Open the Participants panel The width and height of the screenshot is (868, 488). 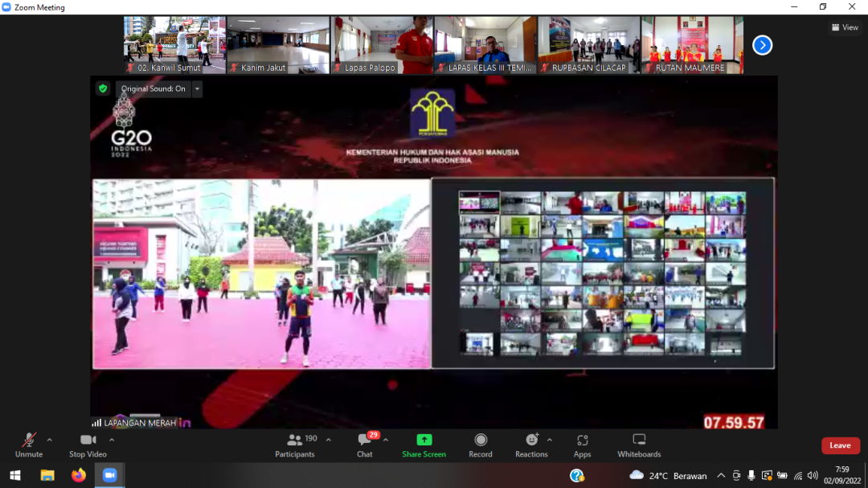[x=295, y=445]
